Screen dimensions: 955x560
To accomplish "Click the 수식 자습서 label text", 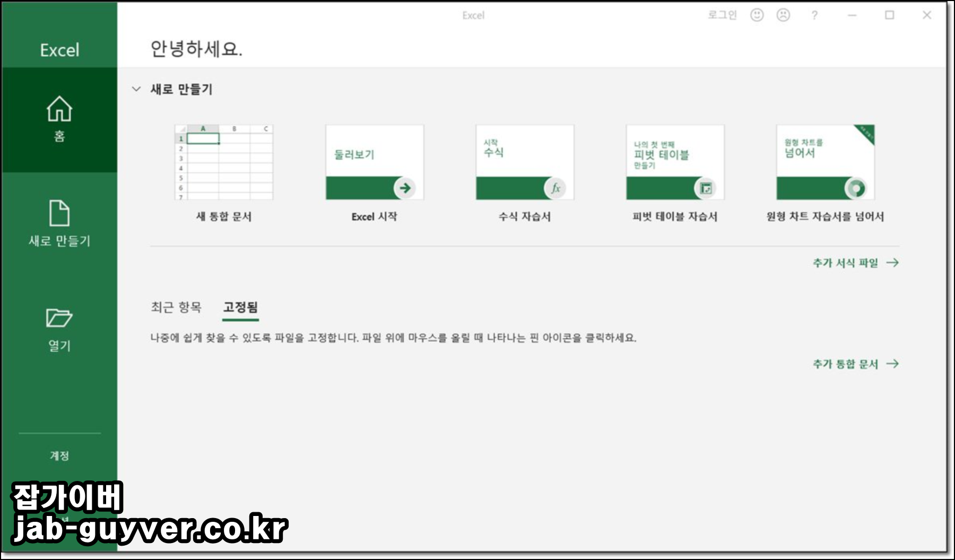I will 525,216.
